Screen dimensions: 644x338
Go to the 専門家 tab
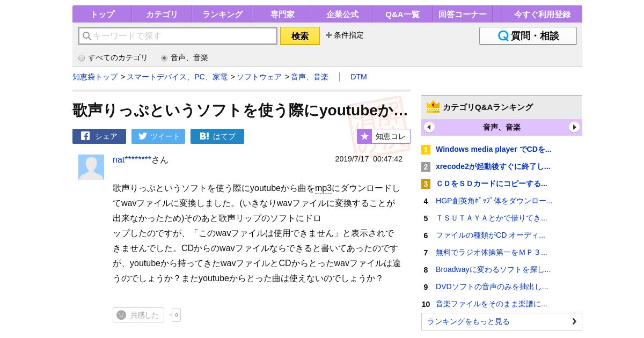[282, 14]
